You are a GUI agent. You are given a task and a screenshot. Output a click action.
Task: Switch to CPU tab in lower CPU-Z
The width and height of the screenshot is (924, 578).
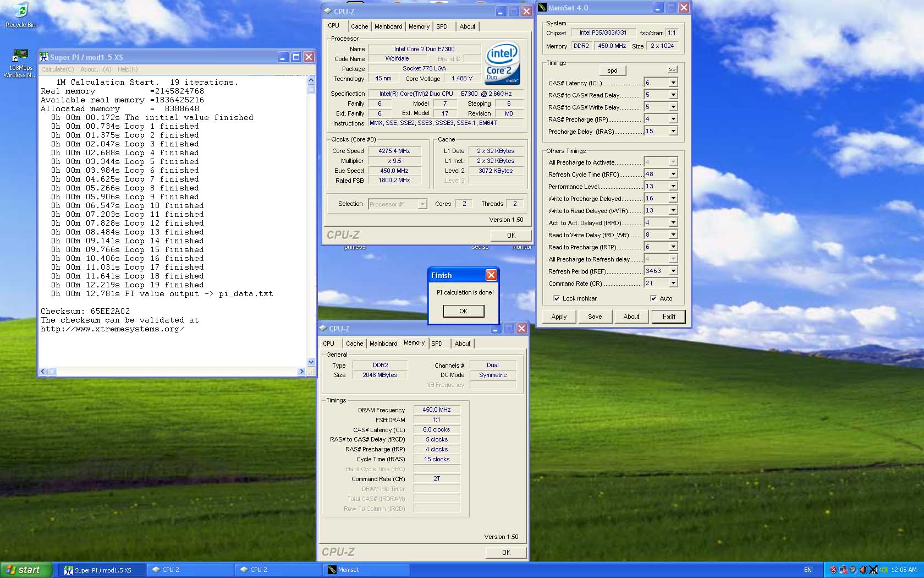328,343
